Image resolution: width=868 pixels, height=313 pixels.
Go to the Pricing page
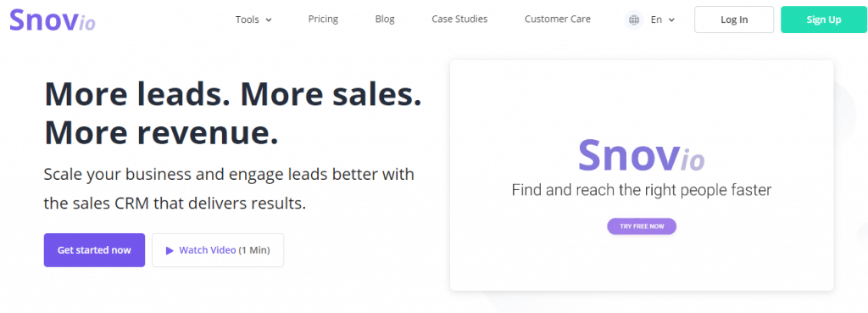323,19
